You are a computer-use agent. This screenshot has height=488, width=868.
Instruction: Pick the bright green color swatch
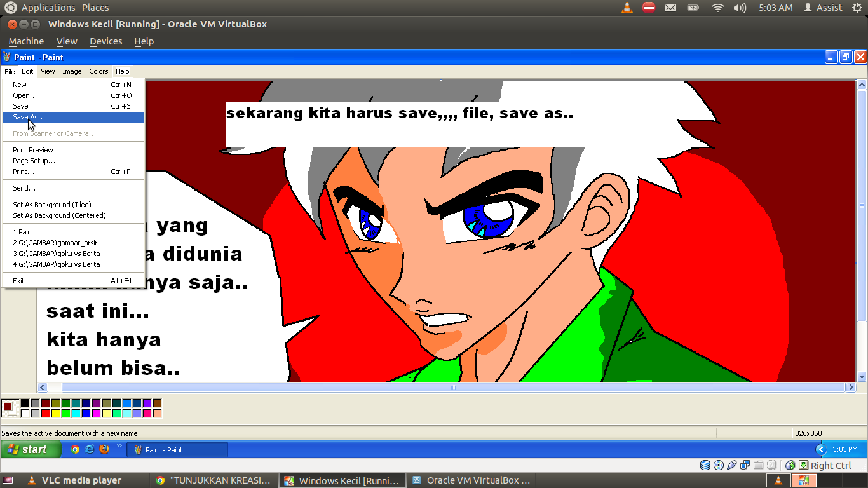pyautogui.click(x=65, y=414)
